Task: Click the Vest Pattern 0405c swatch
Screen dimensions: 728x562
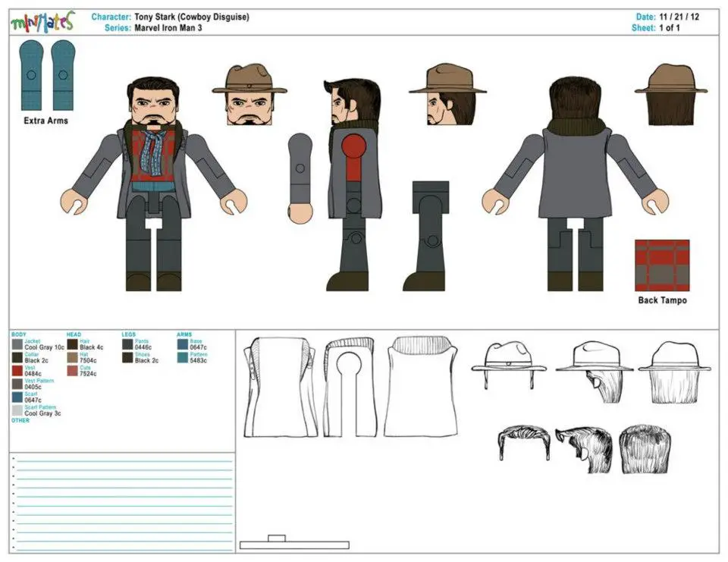Action: click(x=17, y=384)
